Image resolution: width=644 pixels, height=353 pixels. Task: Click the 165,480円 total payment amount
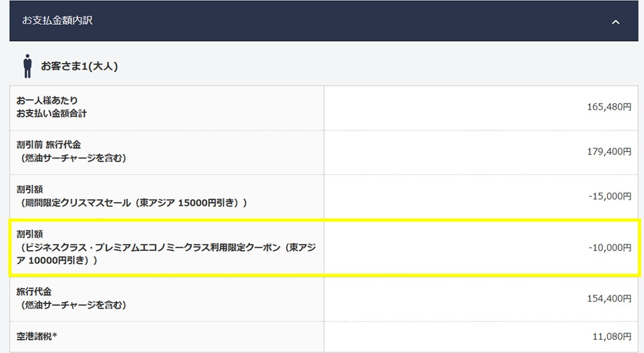610,108
